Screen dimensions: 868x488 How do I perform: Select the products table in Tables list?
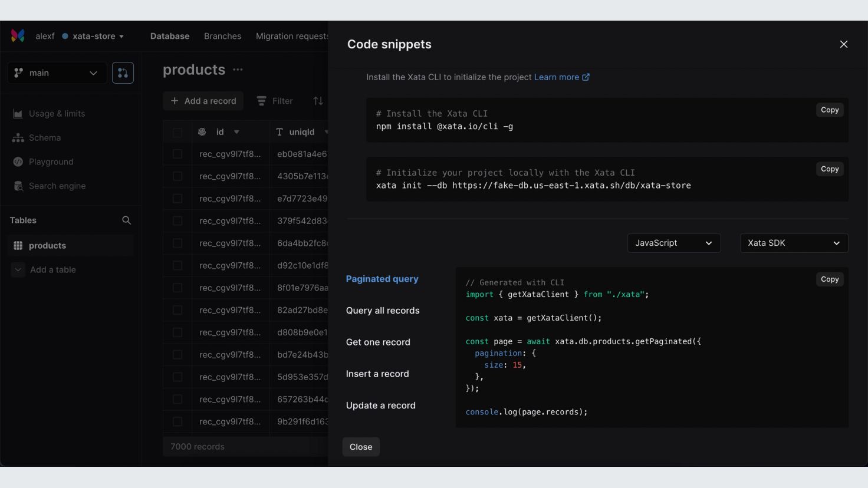click(71, 246)
